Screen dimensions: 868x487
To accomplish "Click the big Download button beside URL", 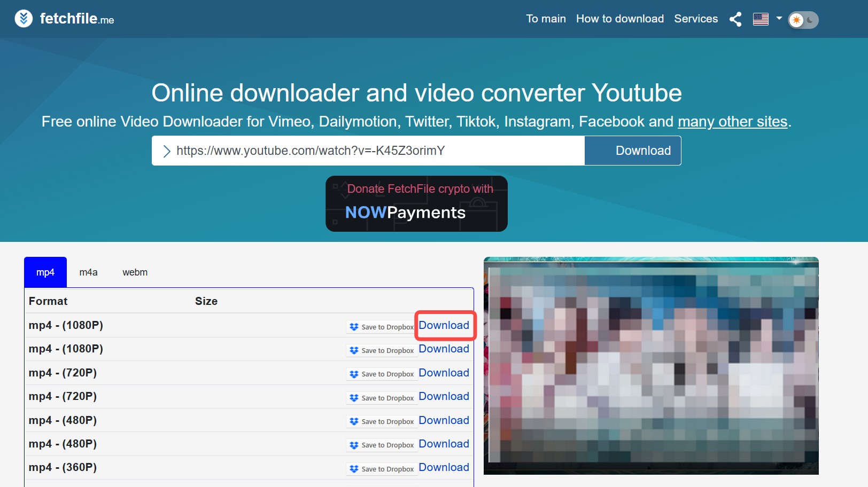I will coord(633,151).
